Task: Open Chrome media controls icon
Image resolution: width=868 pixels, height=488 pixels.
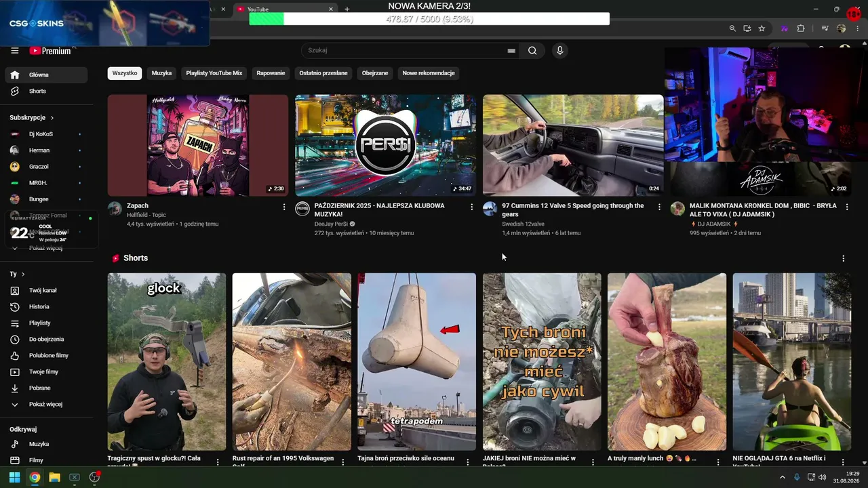Action: pyautogui.click(x=825, y=28)
